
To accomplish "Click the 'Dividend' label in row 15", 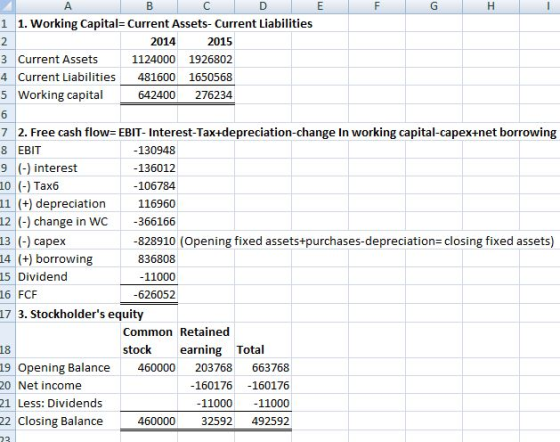I will coord(68,277).
